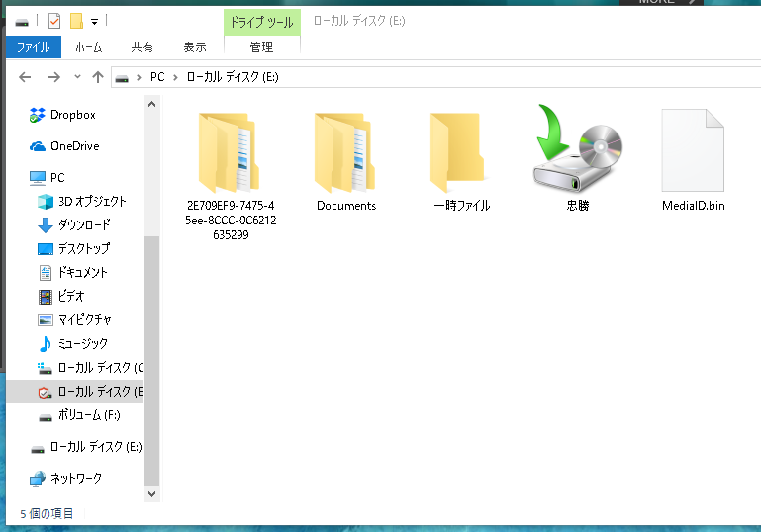Select the lower ローカル ディスク (E:) tree item
Image resolution: width=761 pixels, height=532 pixels.
96,447
